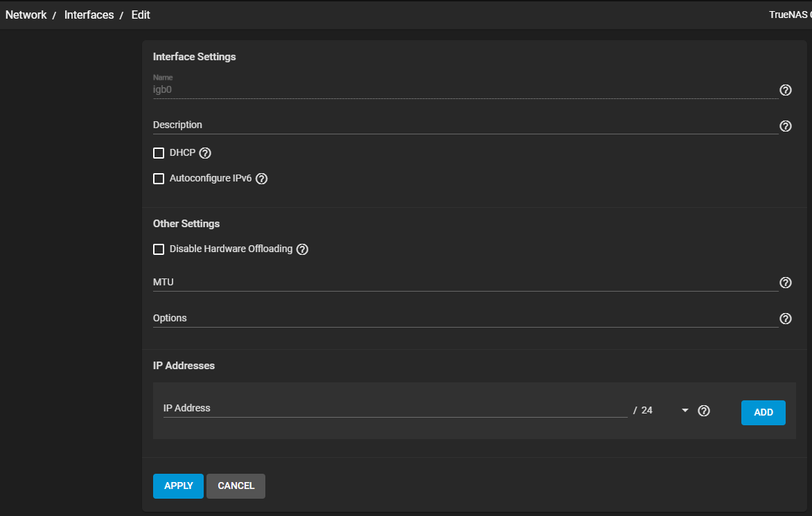Enable the DHCP checkbox
This screenshot has height=516, width=812.
tap(159, 153)
